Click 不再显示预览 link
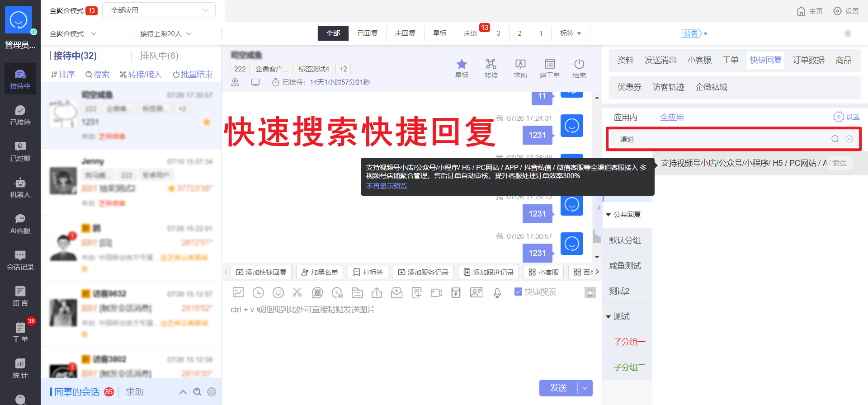 pos(387,186)
